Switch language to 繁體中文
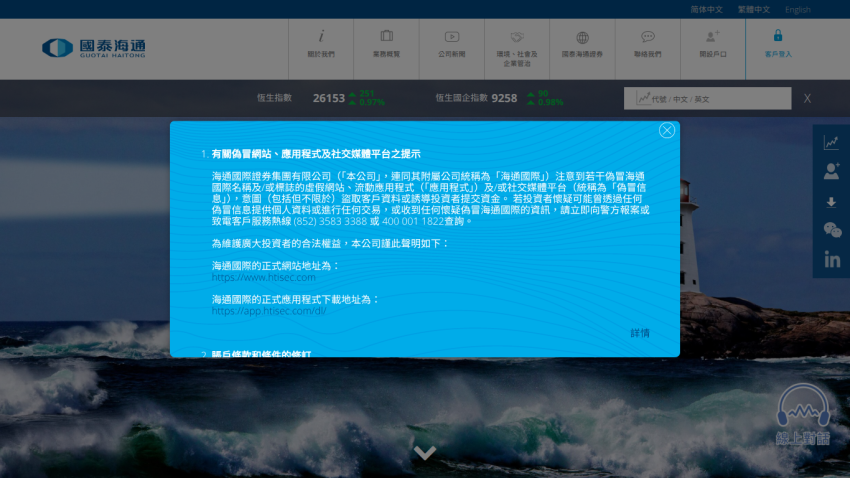This screenshot has height=478, width=850. click(754, 10)
